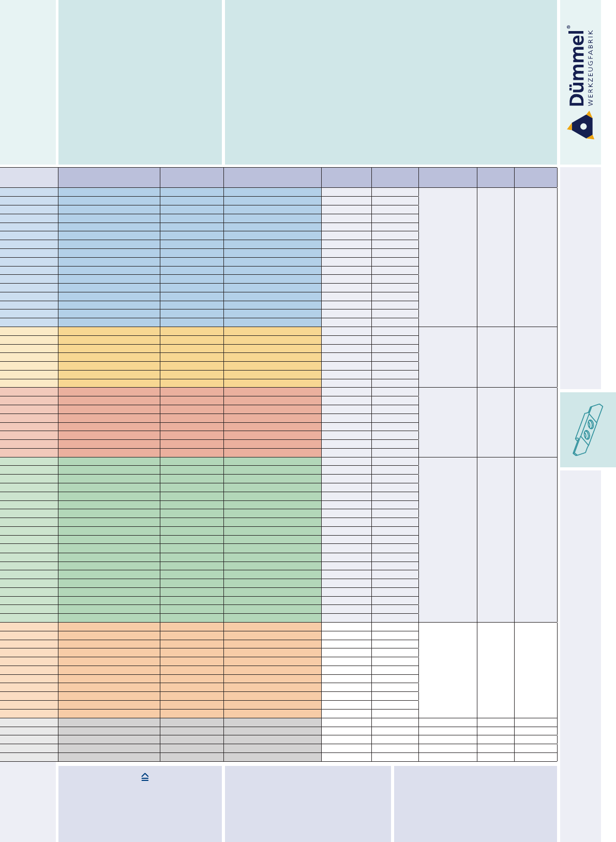
Task: Click the 'Dümmel' brand name text
Action: (x=577, y=67)
